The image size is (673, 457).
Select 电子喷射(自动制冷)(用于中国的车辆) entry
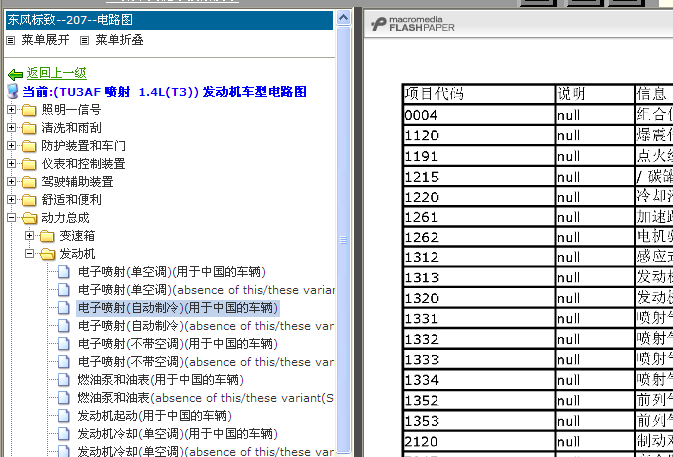pos(178,308)
